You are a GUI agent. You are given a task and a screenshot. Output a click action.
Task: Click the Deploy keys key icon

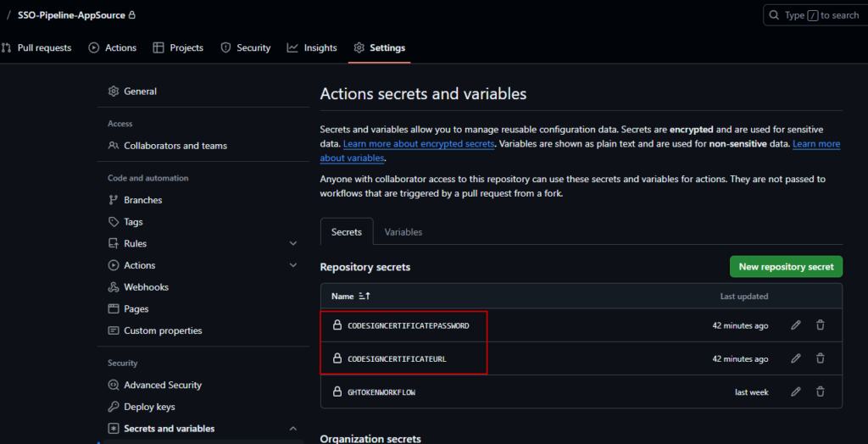[x=114, y=407]
